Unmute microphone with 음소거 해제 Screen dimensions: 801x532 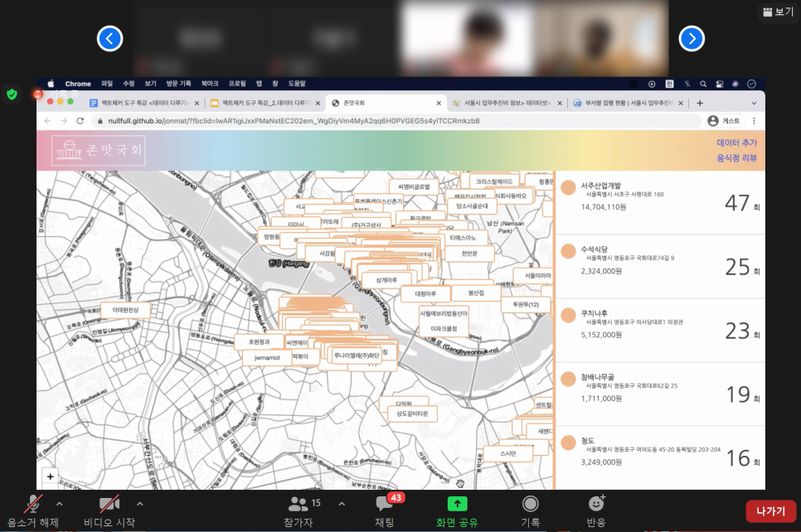tap(32, 511)
